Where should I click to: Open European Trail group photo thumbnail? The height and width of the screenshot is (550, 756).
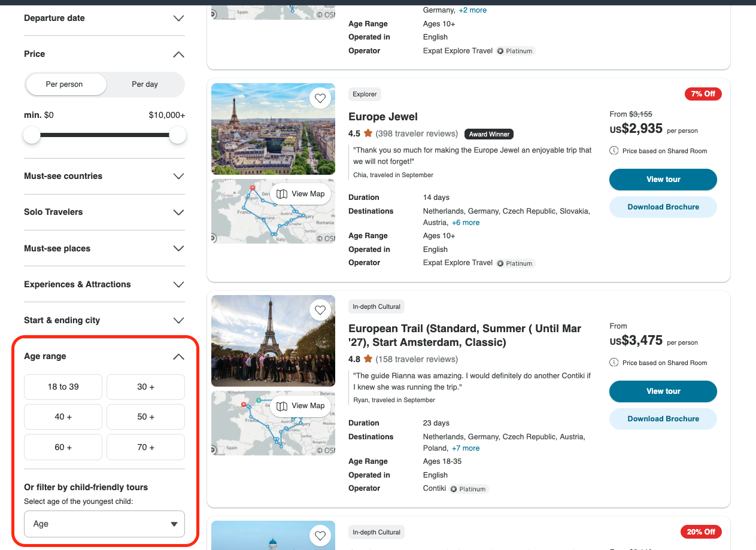[x=273, y=341]
